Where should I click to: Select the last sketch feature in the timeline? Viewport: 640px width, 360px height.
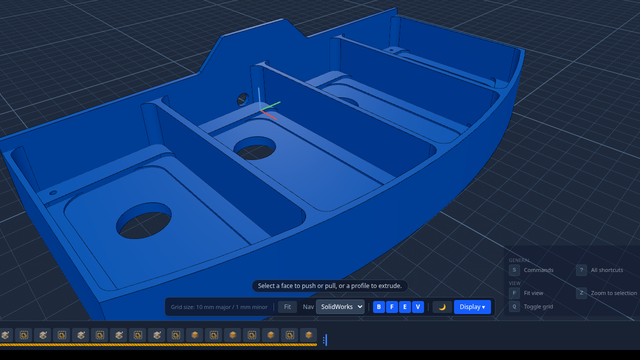(x=290, y=335)
